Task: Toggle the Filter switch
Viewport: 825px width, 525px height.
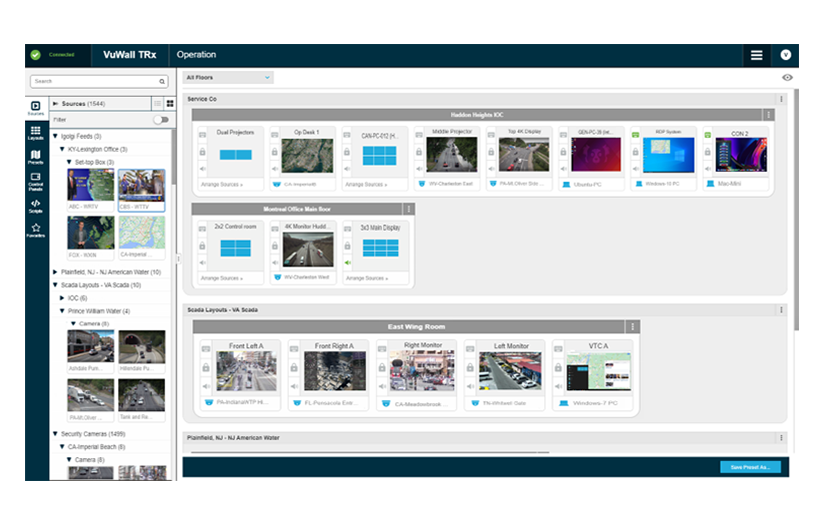Action: coord(160,119)
